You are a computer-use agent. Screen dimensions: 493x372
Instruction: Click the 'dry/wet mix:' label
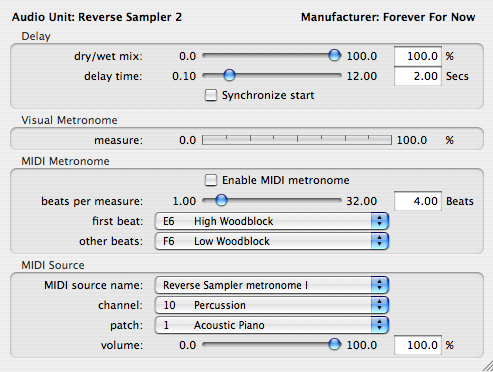(108, 56)
